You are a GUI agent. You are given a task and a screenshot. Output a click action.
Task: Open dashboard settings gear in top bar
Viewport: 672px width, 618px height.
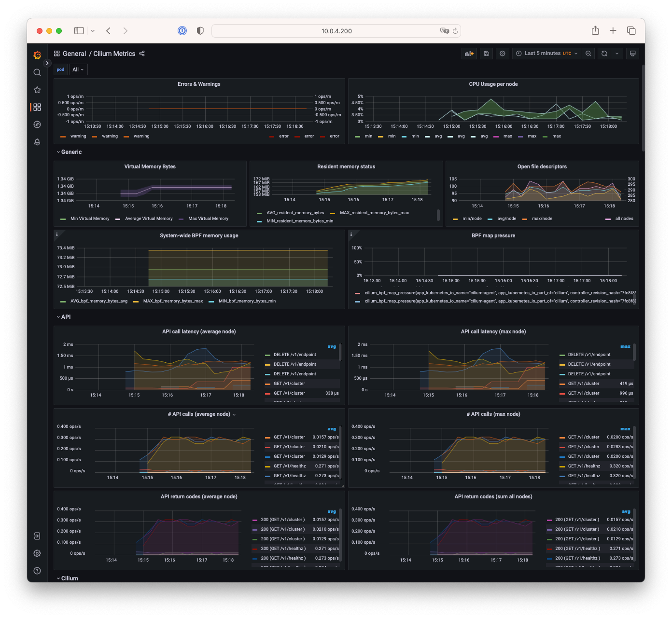tap(503, 54)
